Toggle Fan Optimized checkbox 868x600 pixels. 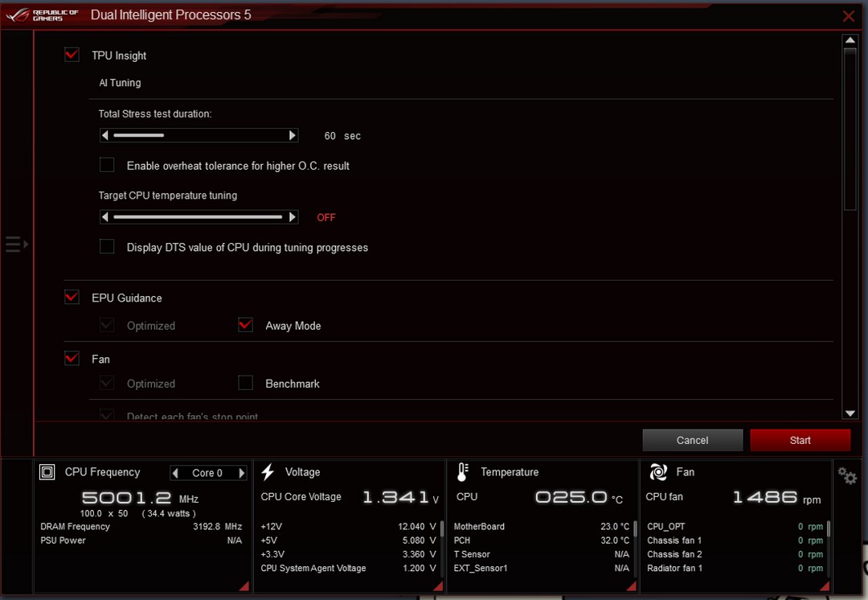pyautogui.click(x=107, y=383)
